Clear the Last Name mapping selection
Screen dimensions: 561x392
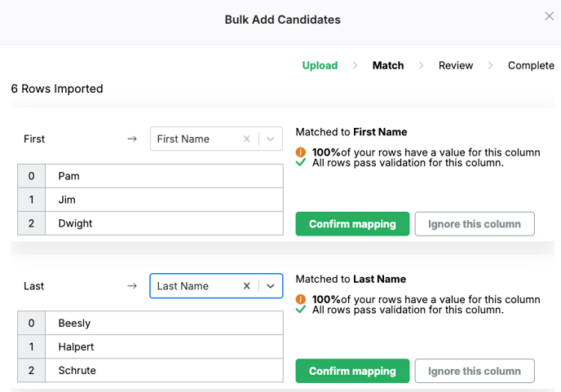point(247,286)
